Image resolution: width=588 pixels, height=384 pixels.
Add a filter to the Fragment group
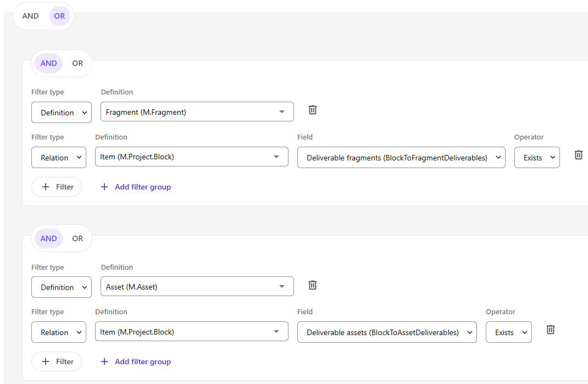(57, 187)
